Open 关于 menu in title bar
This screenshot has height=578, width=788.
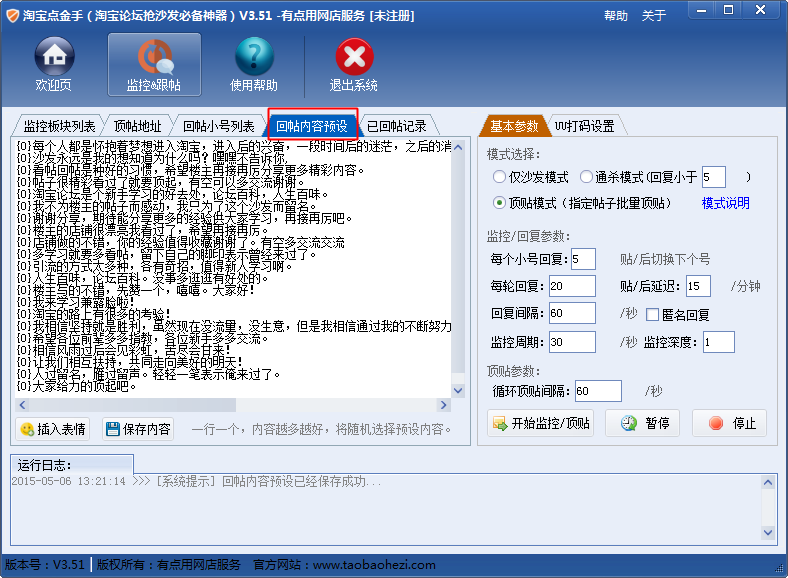click(654, 16)
